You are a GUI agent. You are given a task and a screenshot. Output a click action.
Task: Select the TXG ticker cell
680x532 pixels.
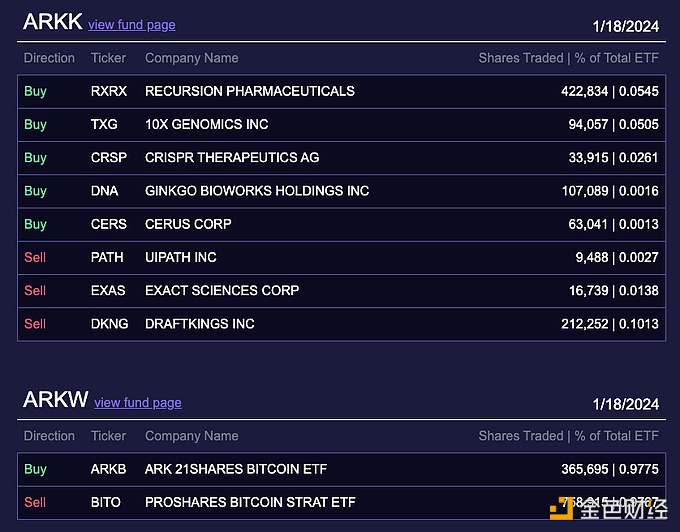pyautogui.click(x=104, y=124)
